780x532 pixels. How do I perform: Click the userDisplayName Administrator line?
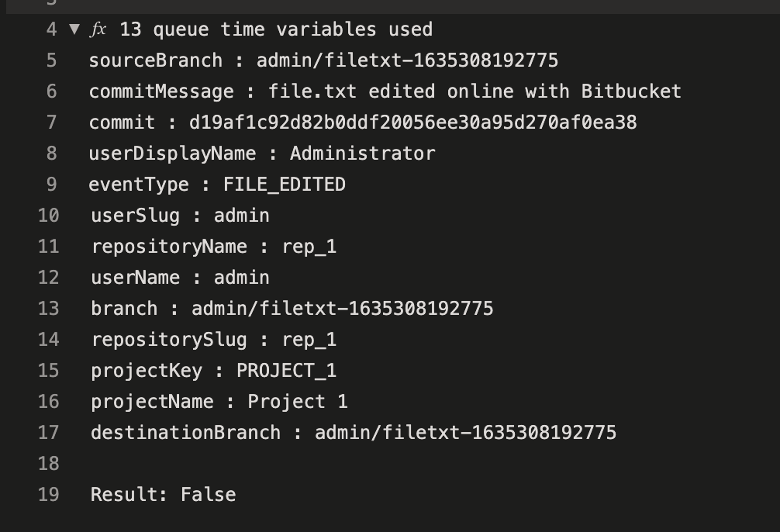(262, 154)
